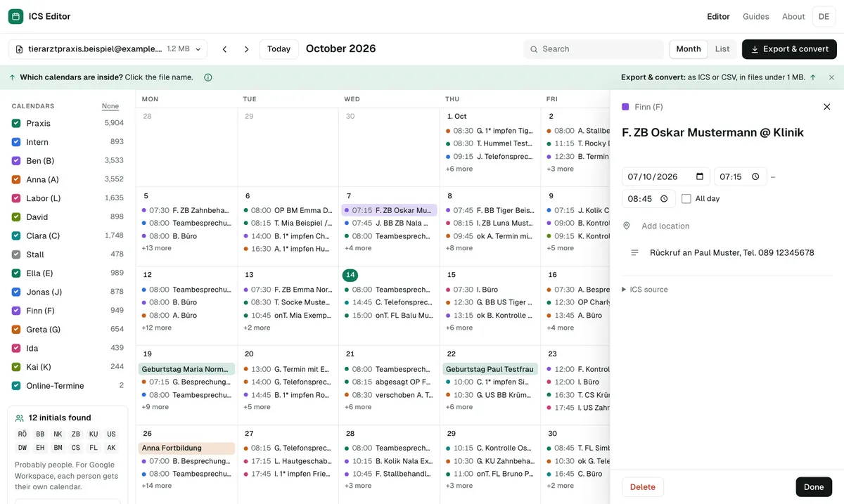Screen dimensions: 844x504
Task: Toggle the Anna (A) calendar checkbox
Action: (x=16, y=179)
